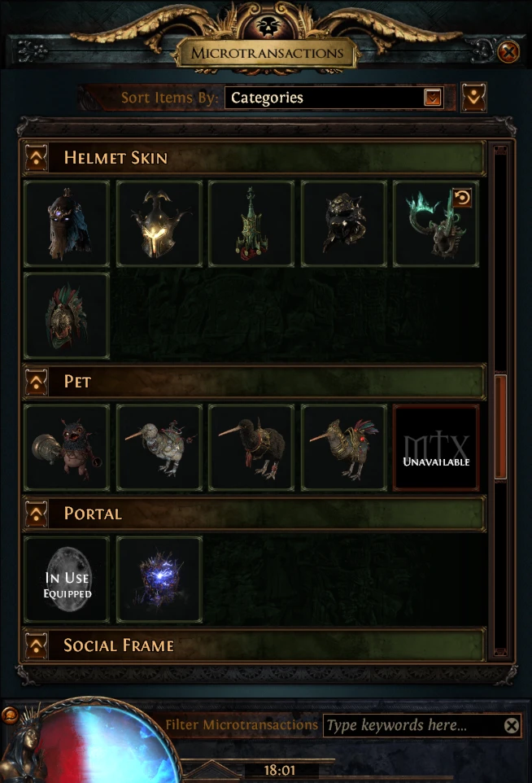Collapse the Social Frame section
Viewport: 532px width, 783px height.
[x=37, y=645]
